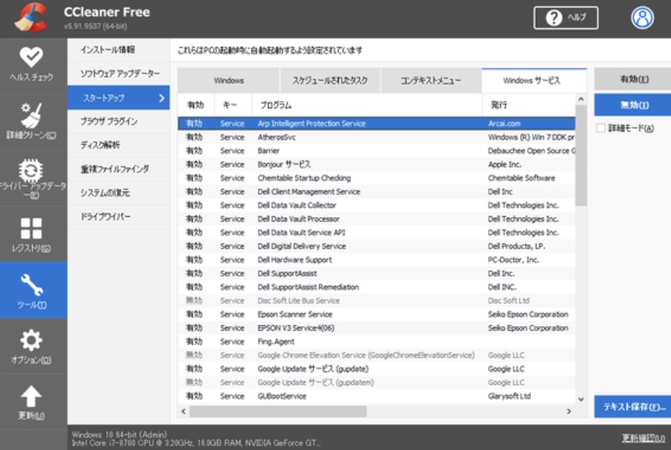Viewport: 671px width, 450px height.
Task: Select the Bonjour サービス row
Action: [377, 164]
